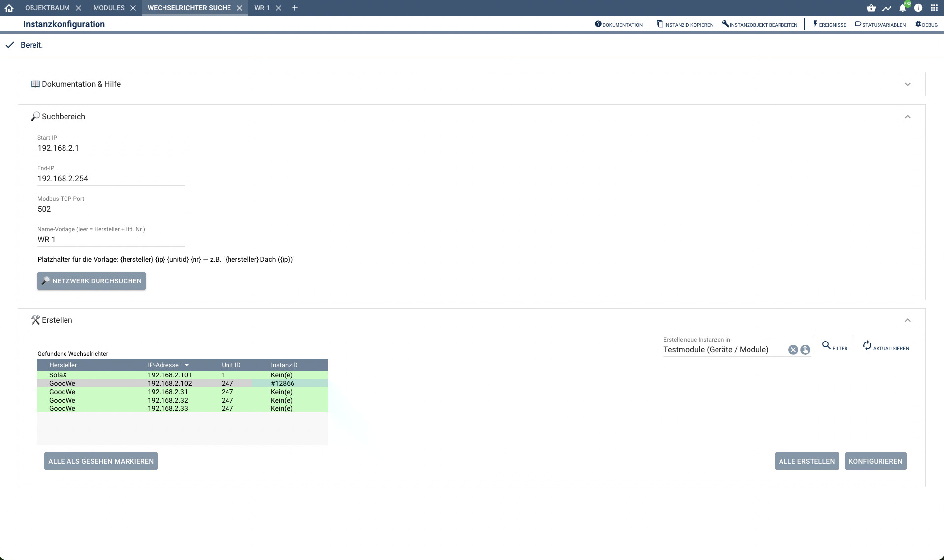This screenshot has height=560, width=944.
Task: Click the Filter search icon
Action: point(826,346)
